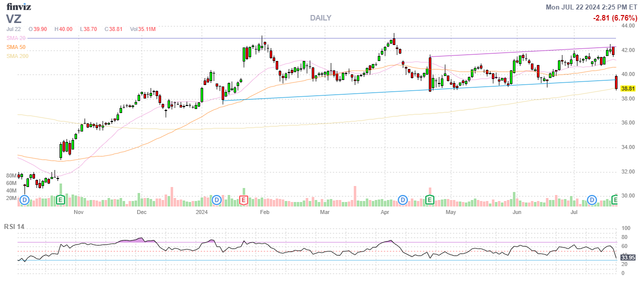Image resolution: width=644 pixels, height=281 pixels.
Task: Toggle the SMA 200 legend label
Action: [x=18, y=56]
